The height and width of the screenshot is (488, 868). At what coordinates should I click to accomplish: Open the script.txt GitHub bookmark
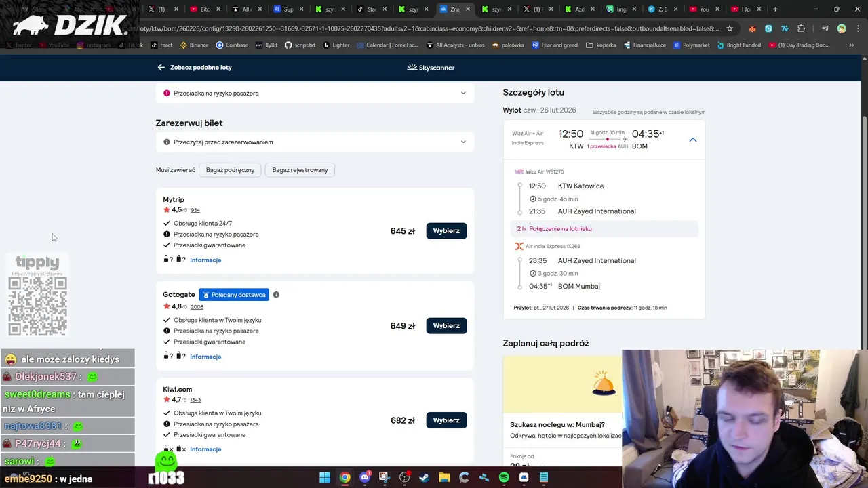click(300, 45)
